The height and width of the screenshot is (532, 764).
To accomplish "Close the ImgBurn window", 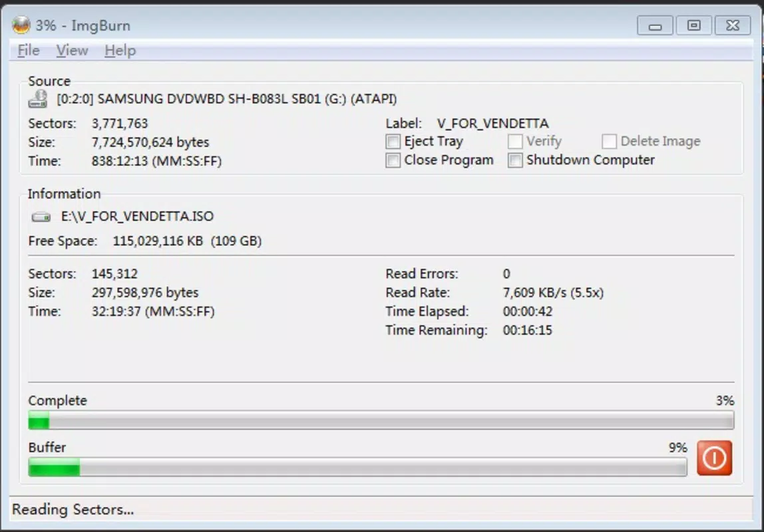I will click(732, 25).
